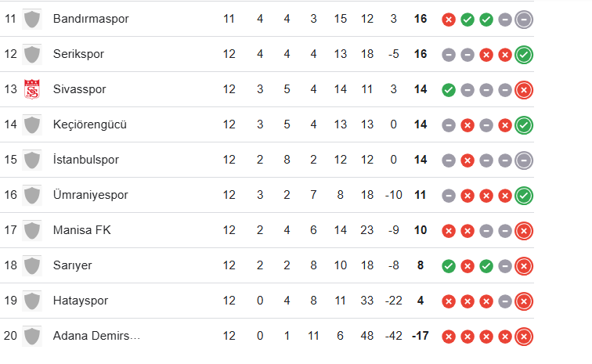The height and width of the screenshot is (364, 592).
Task: Click Hatayspor's gray draw form icon
Action: coord(505,301)
